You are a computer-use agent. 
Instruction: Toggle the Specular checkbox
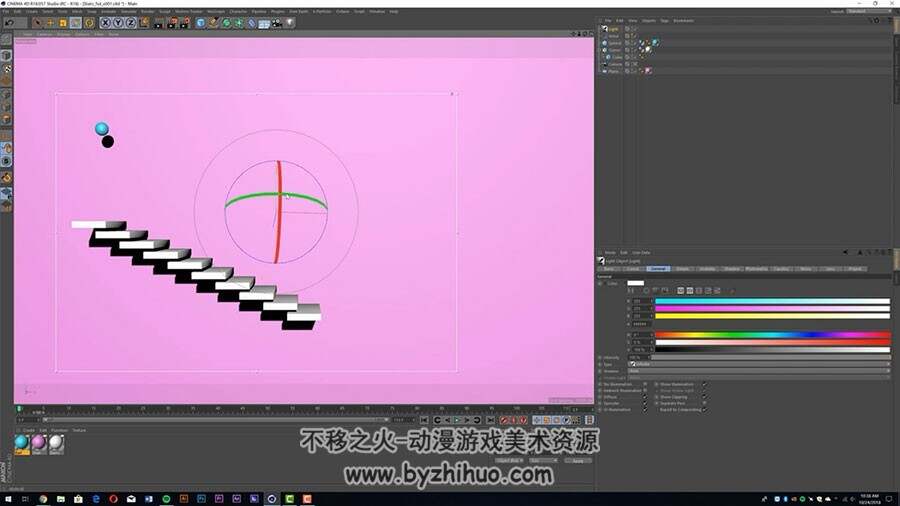coord(645,403)
